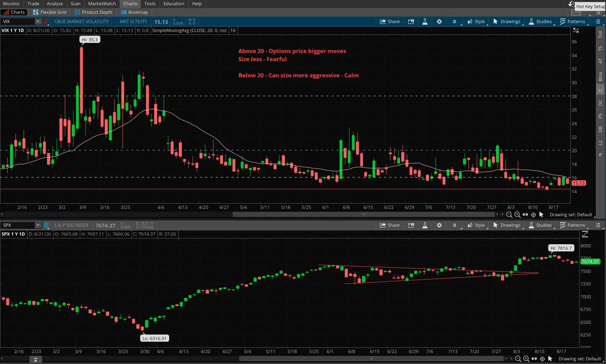Open the Studies menu on the SPX chart
This screenshot has width=606, height=364.
(x=539, y=225)
